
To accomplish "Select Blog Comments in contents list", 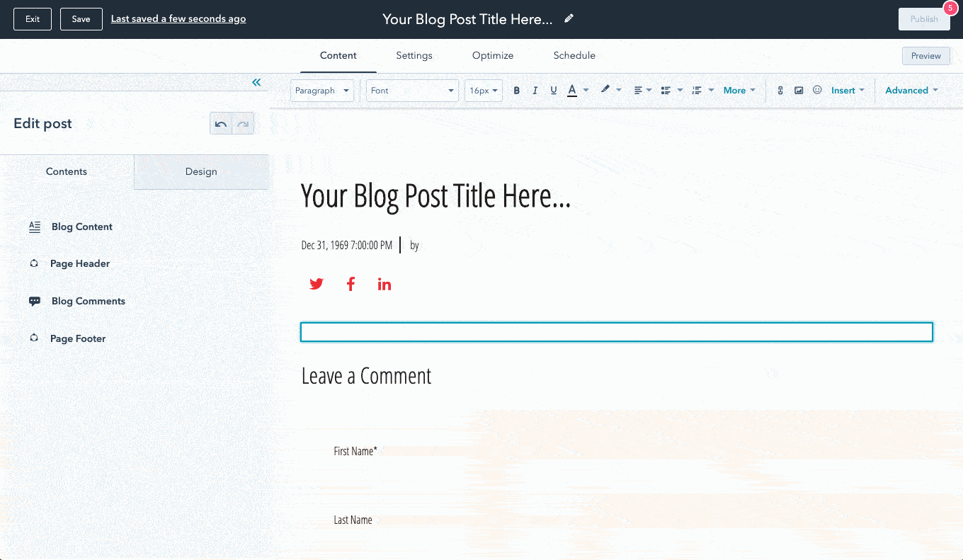I will [88, 301].
